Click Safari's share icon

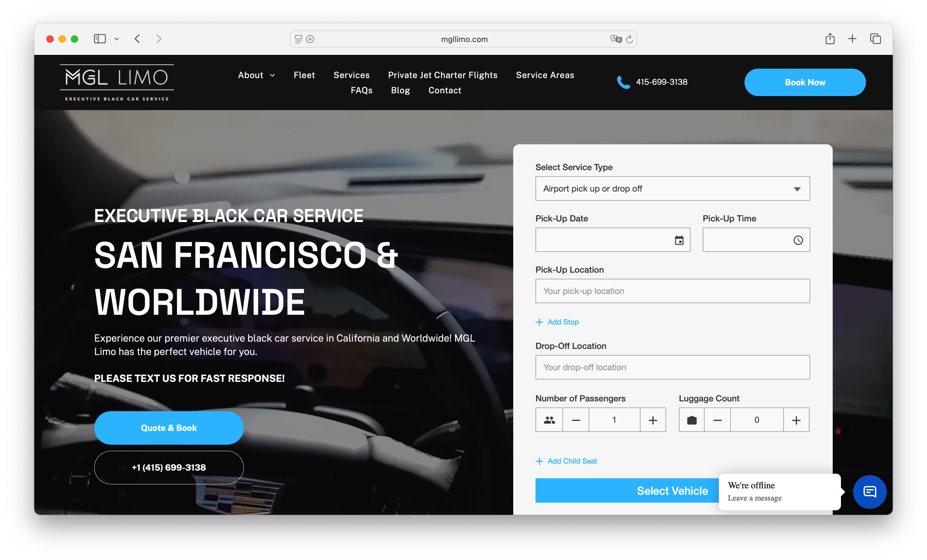point(830,39)
